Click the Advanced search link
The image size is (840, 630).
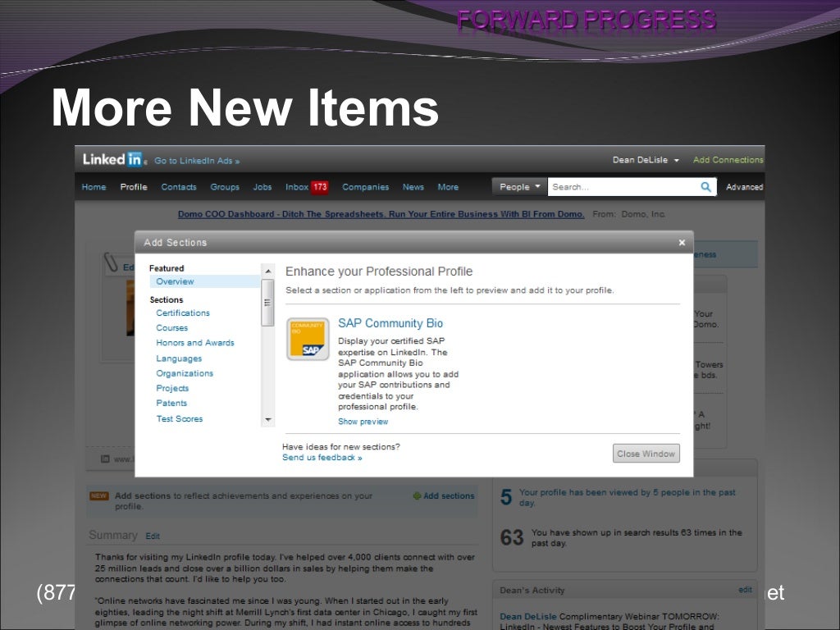[x=744, y=187]
